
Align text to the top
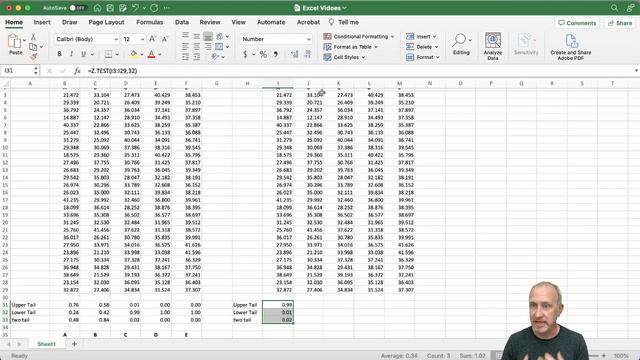(185, 36)
